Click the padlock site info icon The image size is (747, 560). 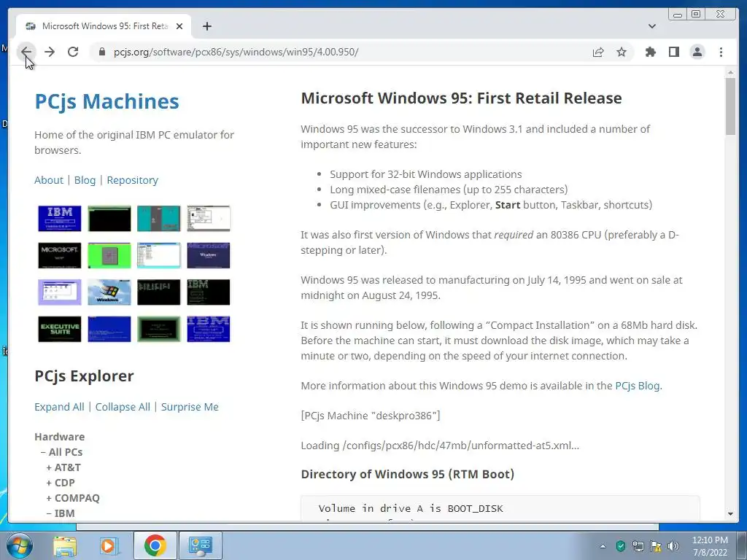click(101, 52)
